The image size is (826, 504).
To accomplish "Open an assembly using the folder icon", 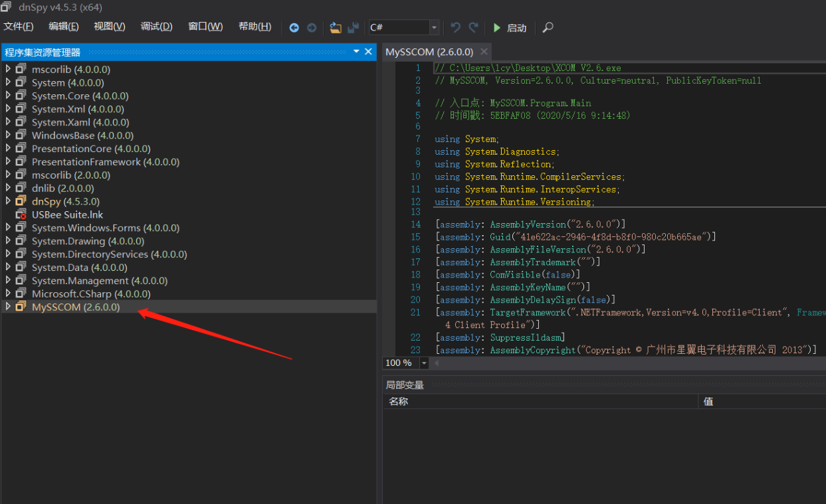I will pos(336,28).
